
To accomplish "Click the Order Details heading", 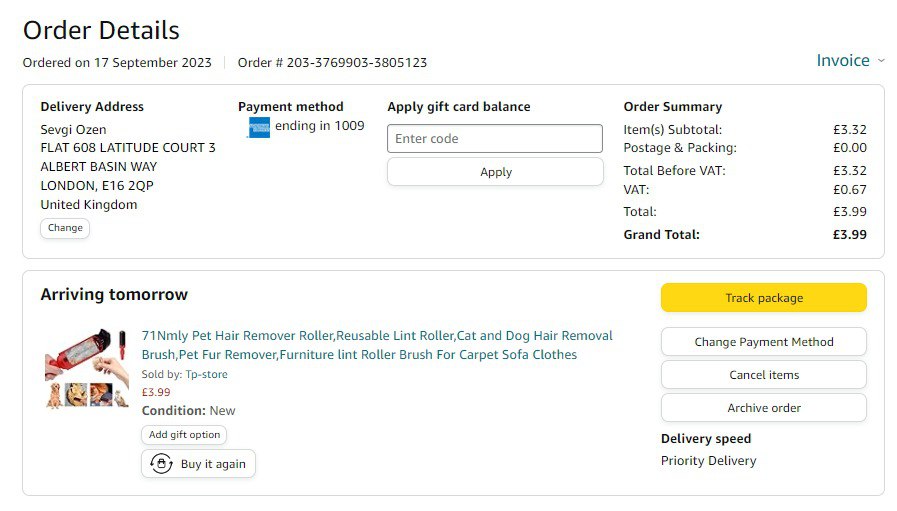I will [x=101, y=30].
